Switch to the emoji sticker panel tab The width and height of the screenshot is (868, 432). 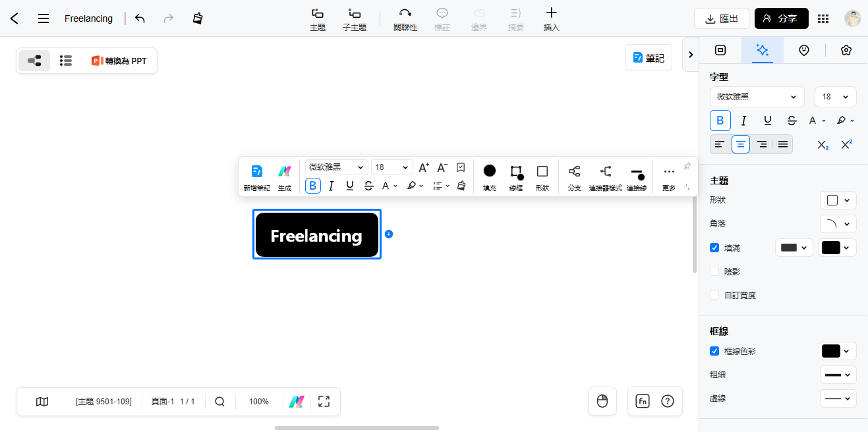tap(803, 50)
